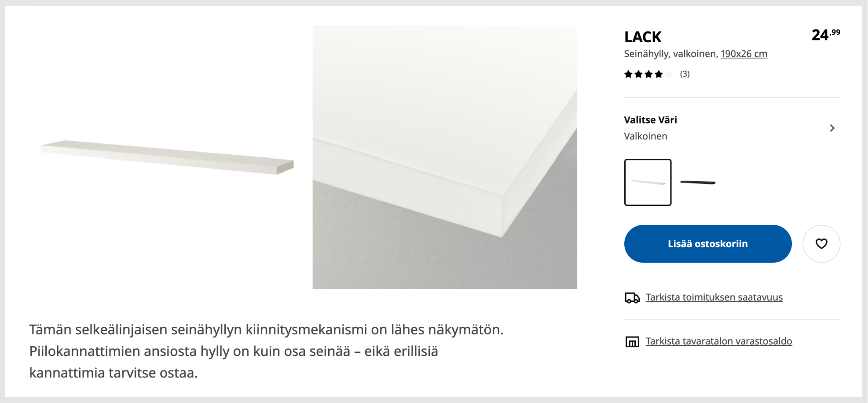Click Lisää ostoskoriin button
Image resolution: width=868 pixels, height=403 pixels.
click(708, 244)
